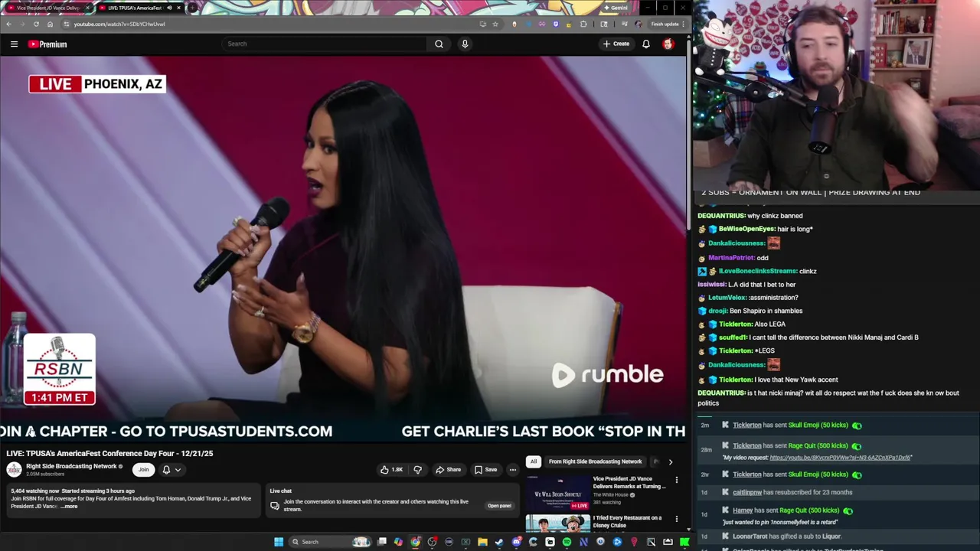
Task: Click the Share button
Action: coord(448,470)
